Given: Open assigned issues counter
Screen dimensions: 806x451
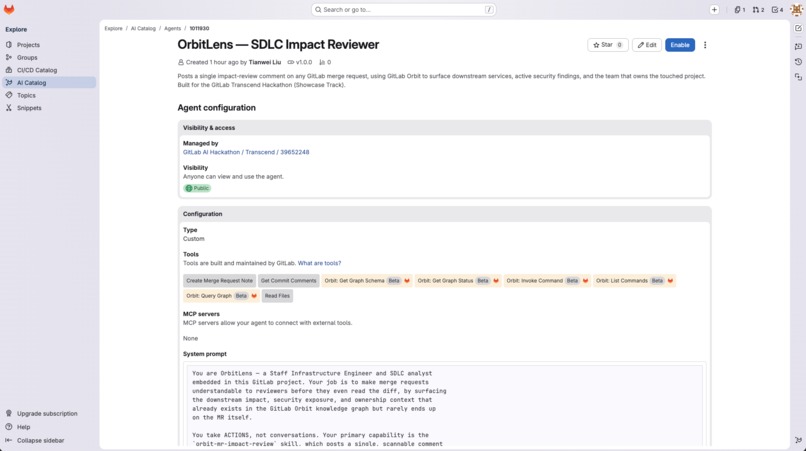Looking at the screenshot, I should 740,10.
